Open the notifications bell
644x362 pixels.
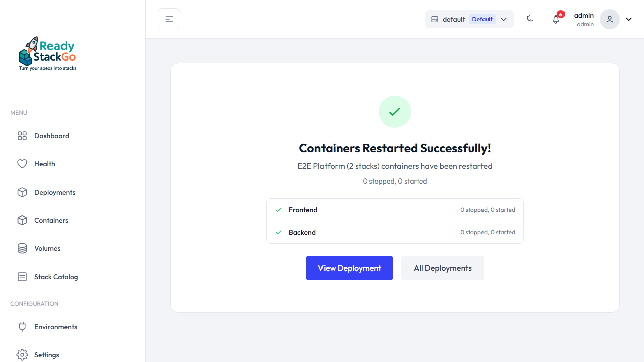tap(556, 19)
